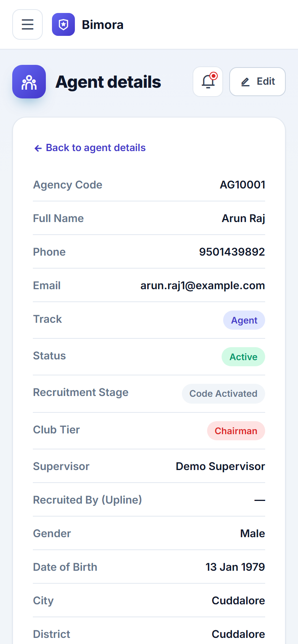The width and height of the screenshot is (298, 644).
Task: Click the Bimora brand name
Action: coord(103,25)
